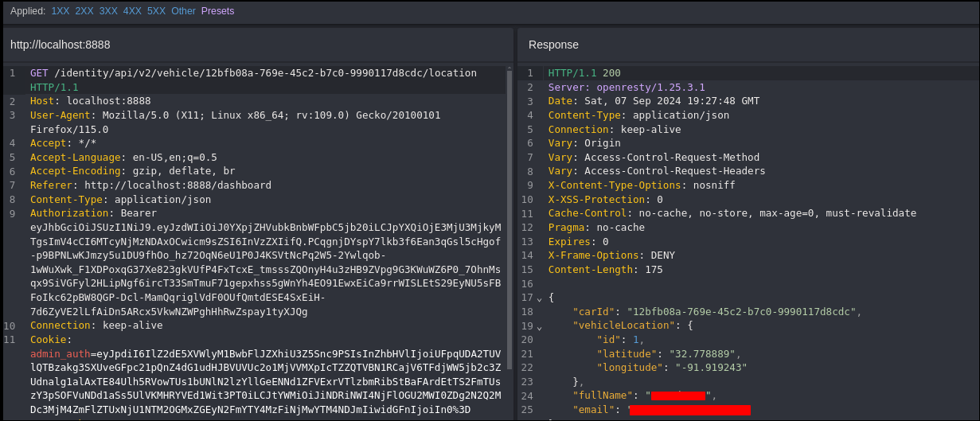Click the Response pane title
Screen dimensions: 980x421
point(553,45)
